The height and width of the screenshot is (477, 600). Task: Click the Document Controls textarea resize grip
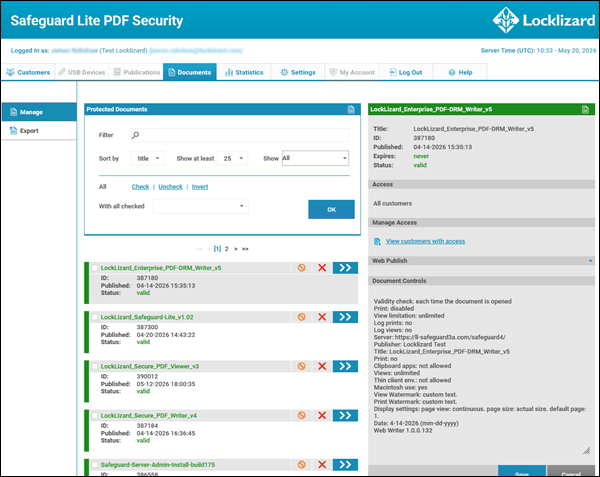point(587,451)
